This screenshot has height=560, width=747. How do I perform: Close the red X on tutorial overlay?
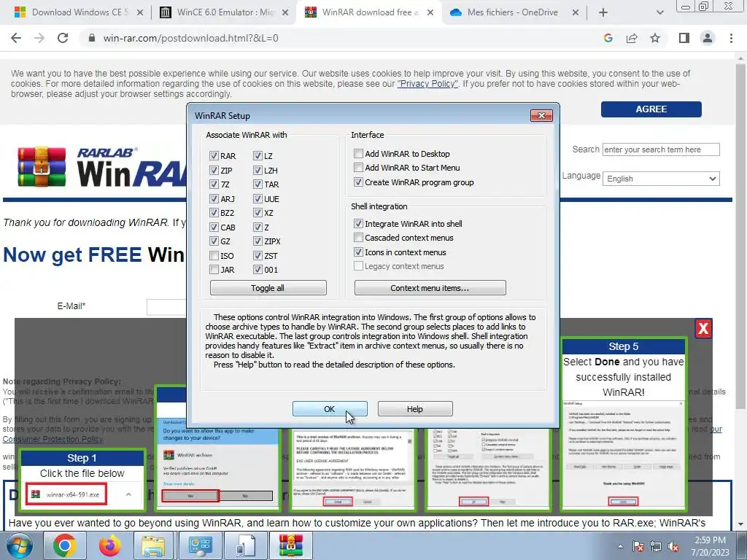(703, 329)
